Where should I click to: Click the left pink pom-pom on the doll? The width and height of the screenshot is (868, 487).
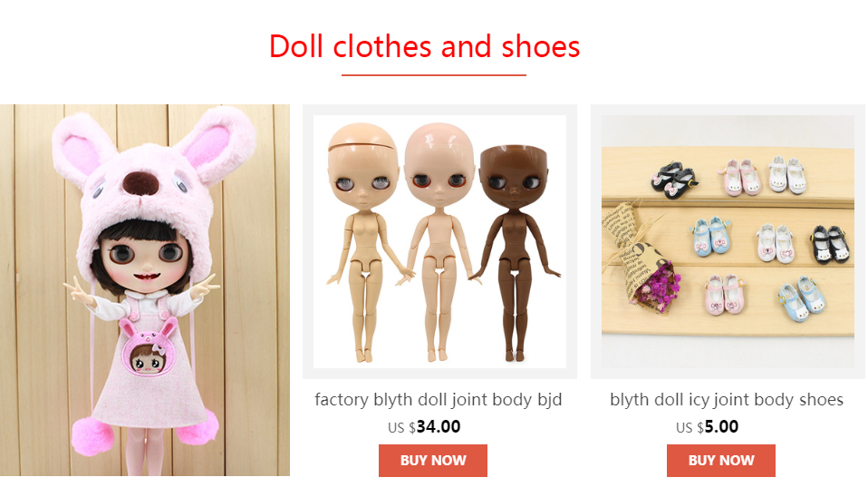(93, 436)
